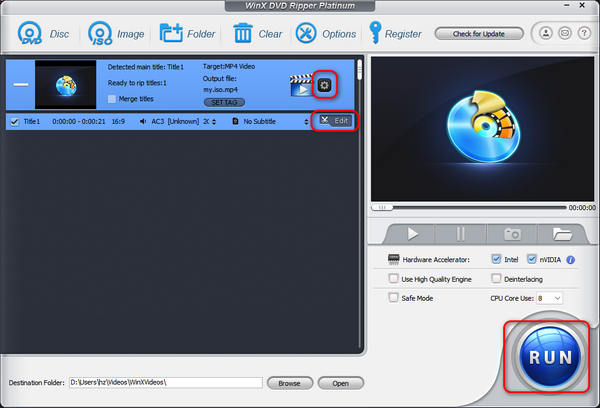Viewport: 600px width, 408px height.
Task: Show hardware accelerator info icon
Action: [x=571, y=259]
